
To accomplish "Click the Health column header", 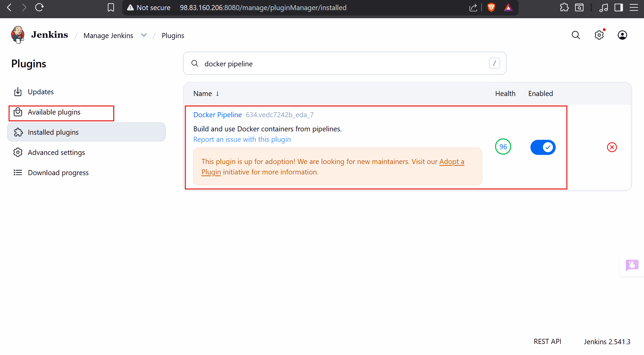I will pyautogui.click(x=505, y=94).
